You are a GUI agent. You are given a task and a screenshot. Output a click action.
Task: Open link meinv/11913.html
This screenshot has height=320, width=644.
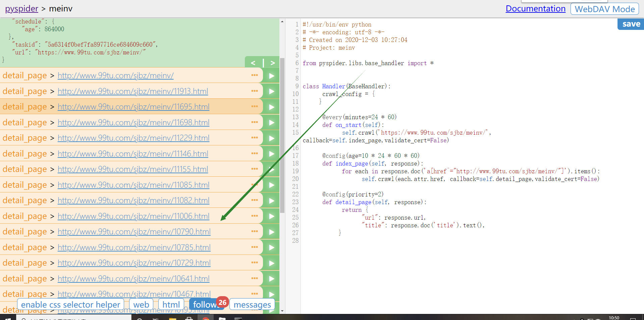[133, 91]
